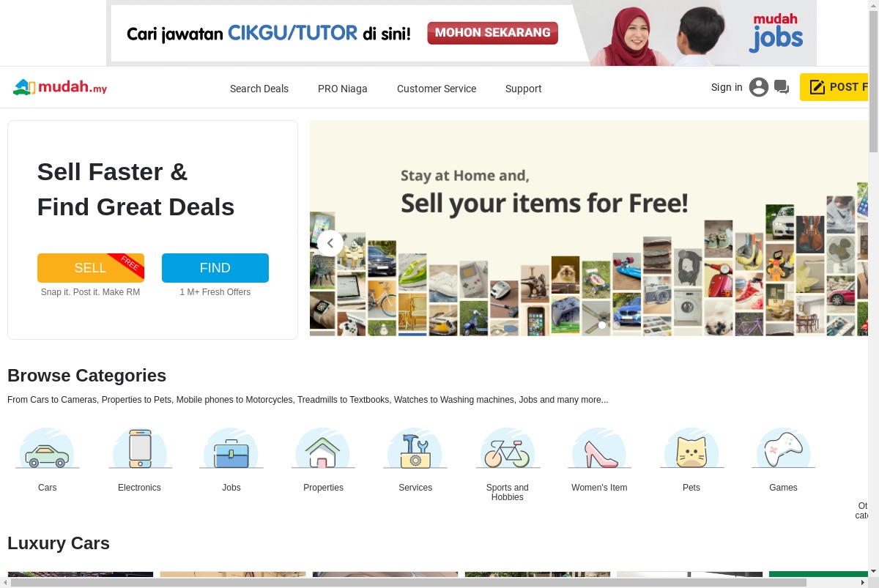879x588 pixels.
Task: Click the user account avatar icon
Action: tap(759, 87)
